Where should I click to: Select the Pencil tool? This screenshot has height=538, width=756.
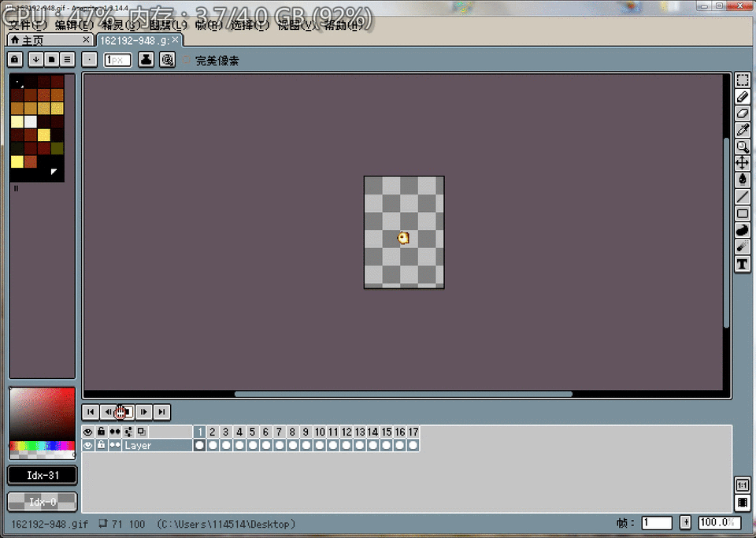point(743,97)
